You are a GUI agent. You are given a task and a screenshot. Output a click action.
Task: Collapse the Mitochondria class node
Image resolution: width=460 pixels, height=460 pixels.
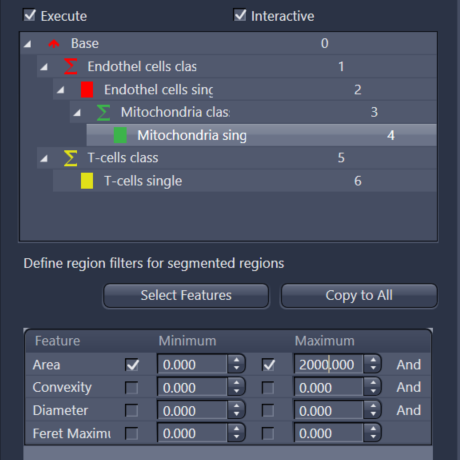77,113
